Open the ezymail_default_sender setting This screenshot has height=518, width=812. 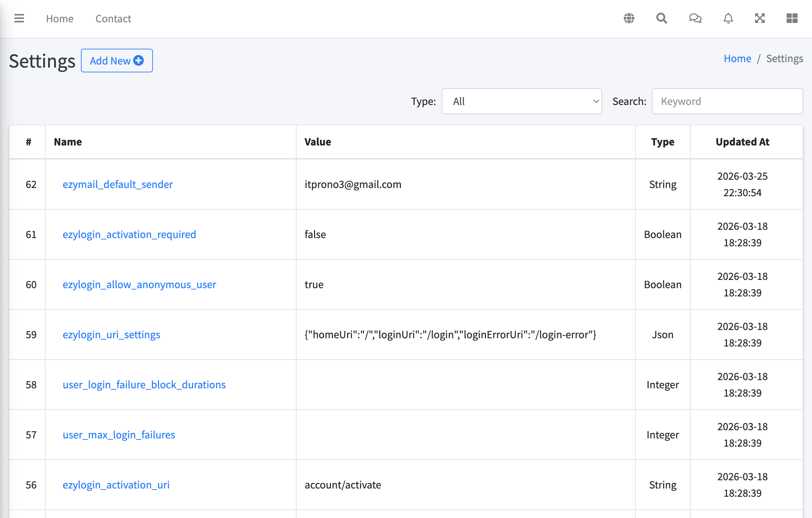[118, 184]
